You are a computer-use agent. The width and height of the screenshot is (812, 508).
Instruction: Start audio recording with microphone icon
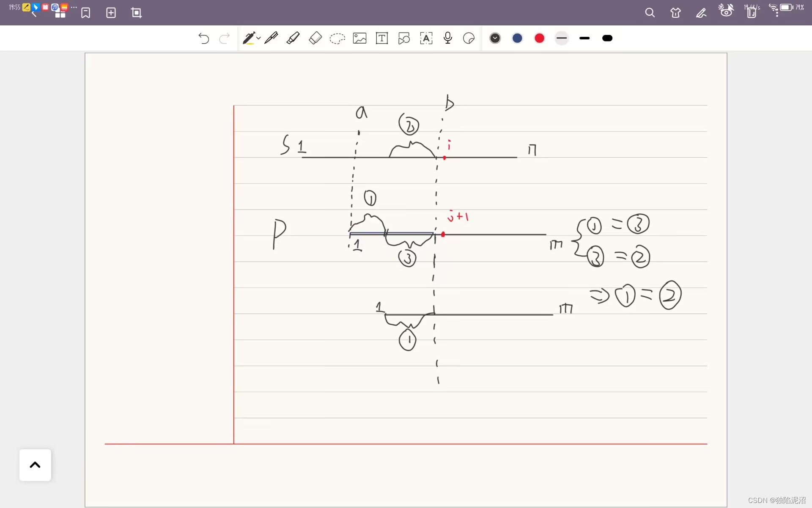pos(448,38)
